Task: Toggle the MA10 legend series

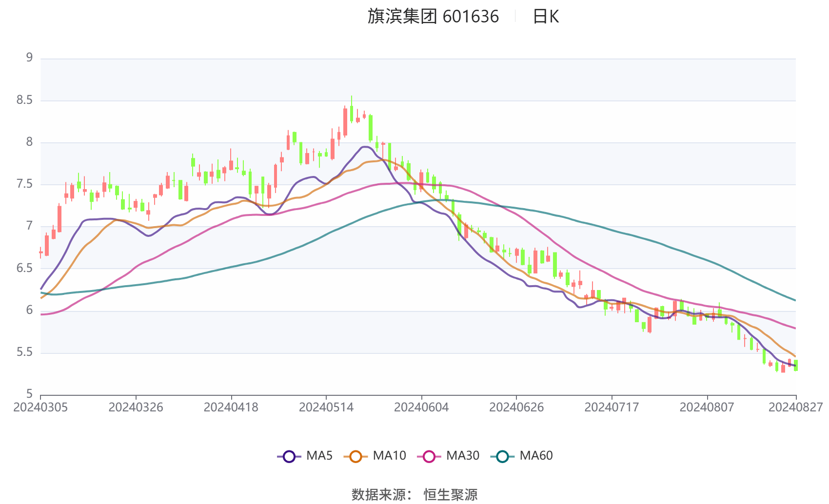Action: pos(375,456)
